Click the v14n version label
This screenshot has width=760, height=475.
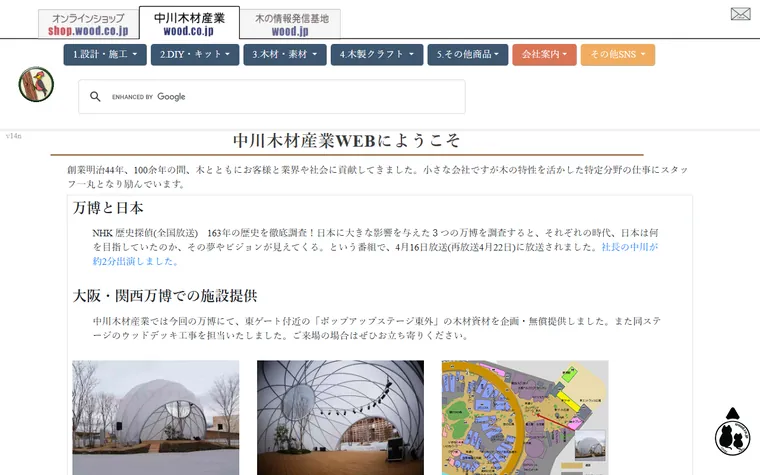tap(14, 136)
